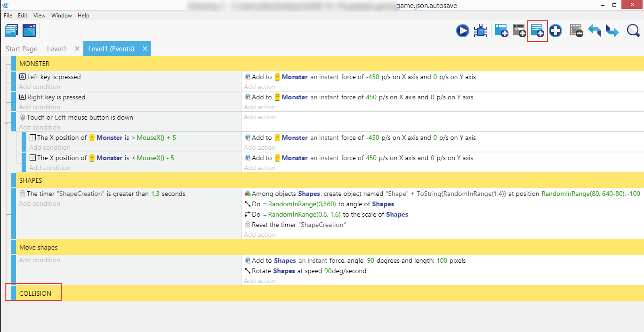644x332 pixels.
Task: Add action below Reset the timer action
Action: (x=260, y=235)
